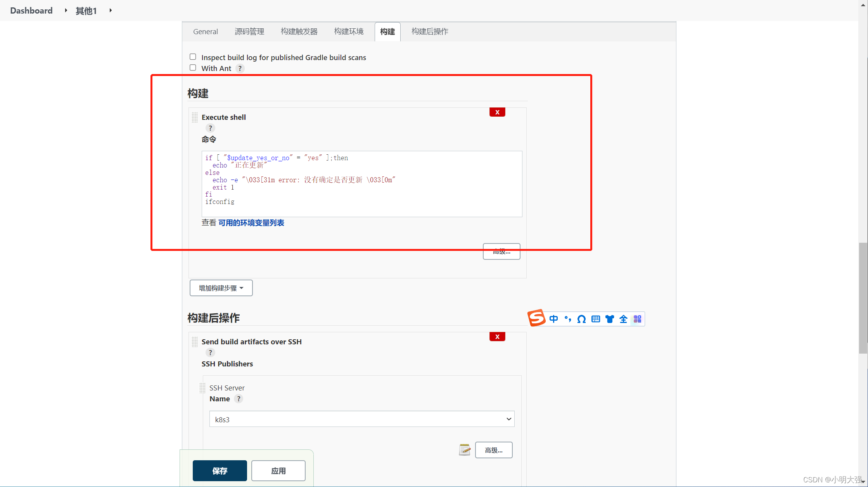Click the remove build step X button
This screenshot has width=868, height=487.
click(x=497, y=112)
